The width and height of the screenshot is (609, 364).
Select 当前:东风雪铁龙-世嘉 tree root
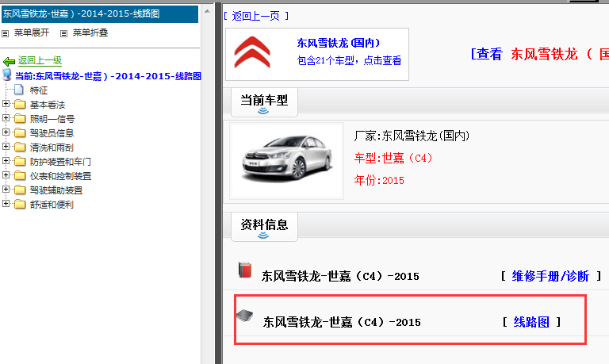[108, 76]
